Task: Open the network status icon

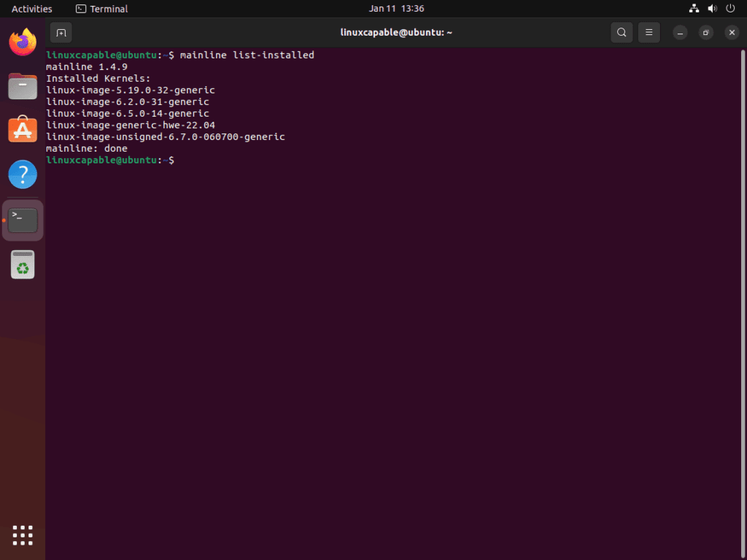Action: tap(693, 8)
